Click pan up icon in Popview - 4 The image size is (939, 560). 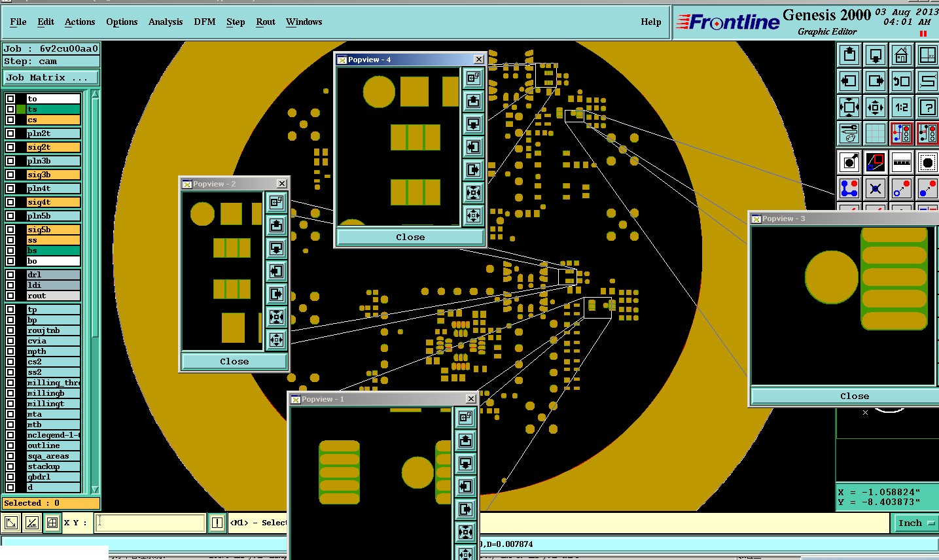point(473,101)
